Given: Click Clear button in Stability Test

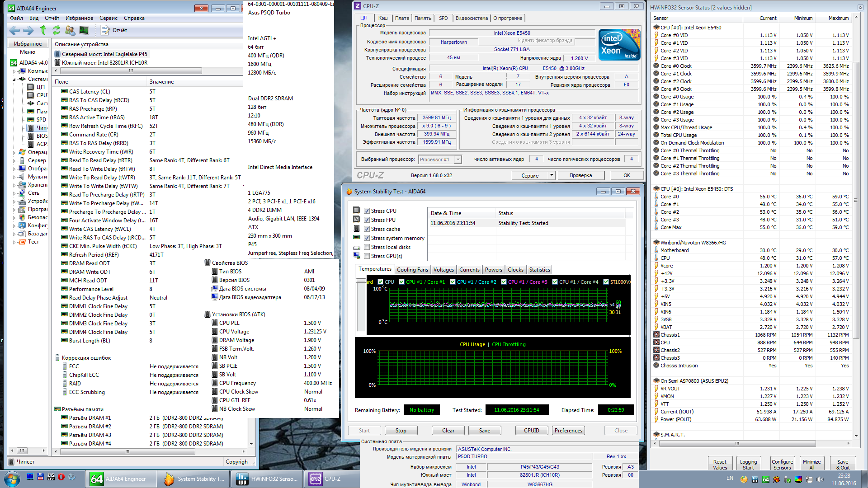Looking at the screenshot, I should click(448, 431).
